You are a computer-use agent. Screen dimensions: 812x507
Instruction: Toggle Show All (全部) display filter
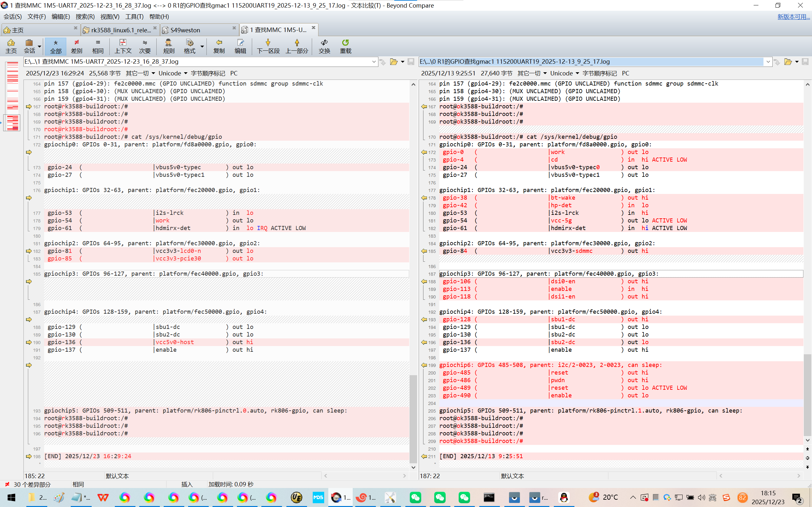pos(56,46)
